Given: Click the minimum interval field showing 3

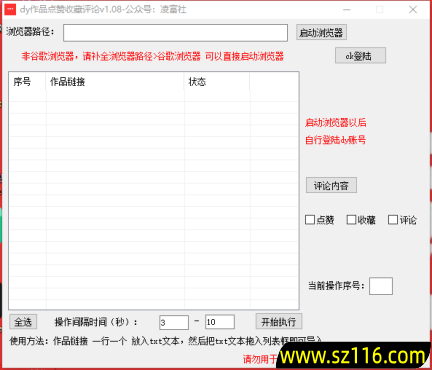Looking at the screenshot, I should (x=174, y=322).
